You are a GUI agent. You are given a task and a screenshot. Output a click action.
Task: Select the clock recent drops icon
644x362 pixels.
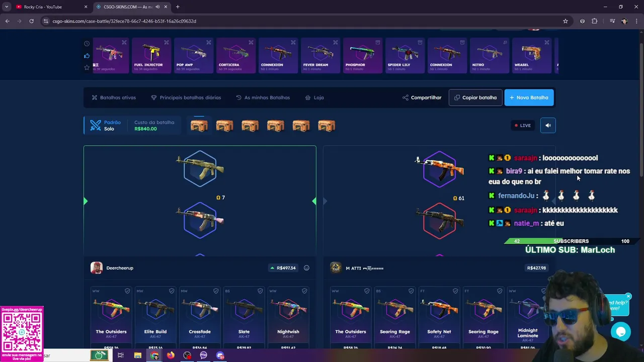tap(87, 44)
